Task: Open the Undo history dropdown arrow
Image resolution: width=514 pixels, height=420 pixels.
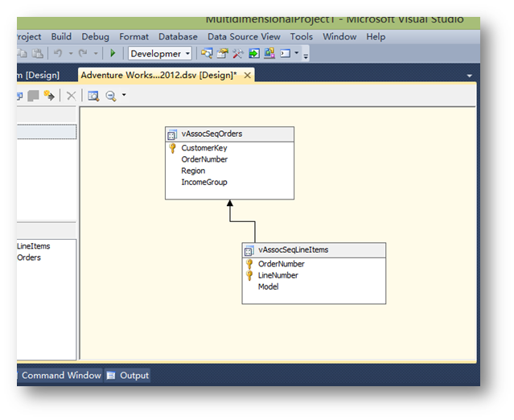Action: click(x=71, y=53)
